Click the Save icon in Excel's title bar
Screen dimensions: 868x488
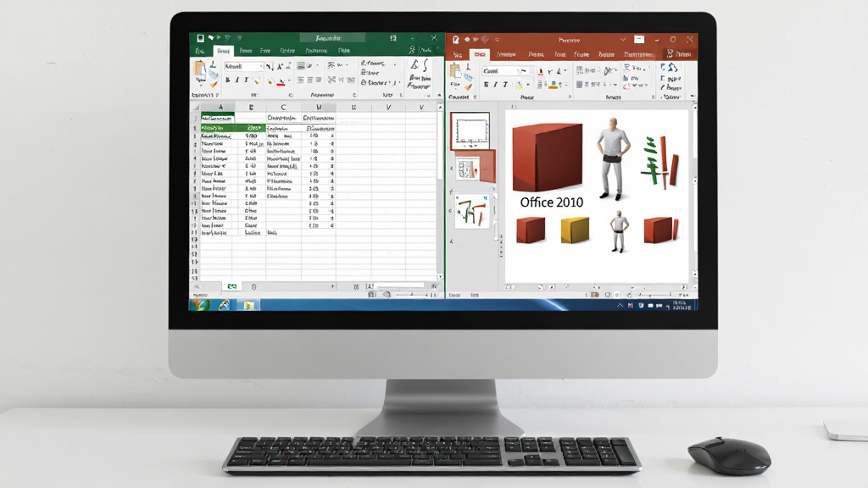coord(200,38)
